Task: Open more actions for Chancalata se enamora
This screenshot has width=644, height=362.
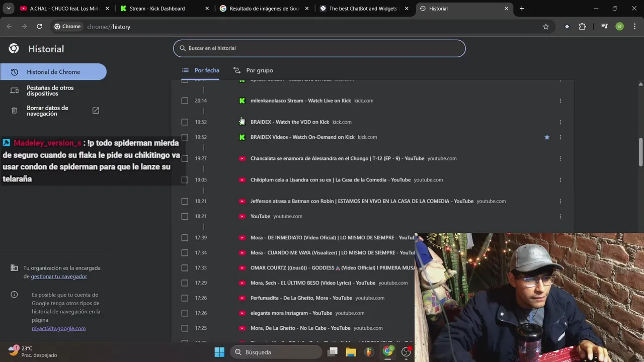Action: [560, 158]
